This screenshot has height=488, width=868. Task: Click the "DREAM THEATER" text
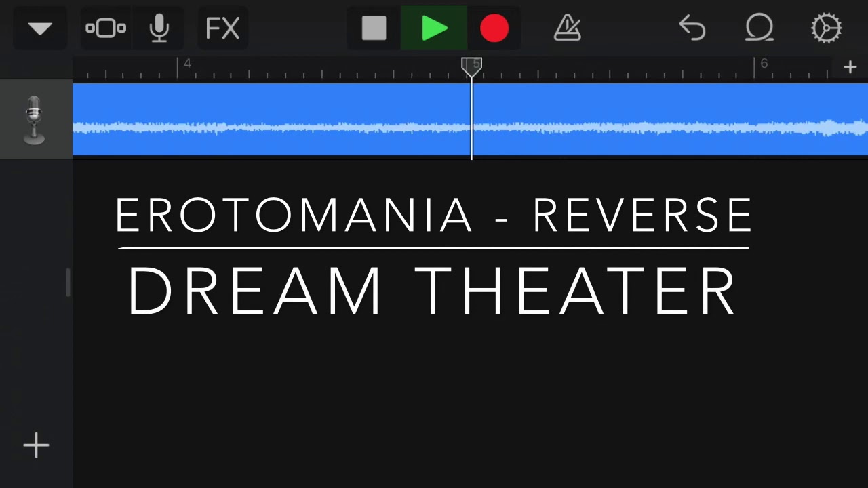click(432, 291)
